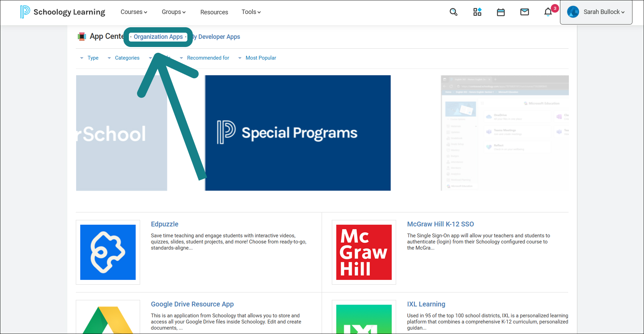Click the Edpuzzle description text
The image size is (644, 334).
coord(229,242)
